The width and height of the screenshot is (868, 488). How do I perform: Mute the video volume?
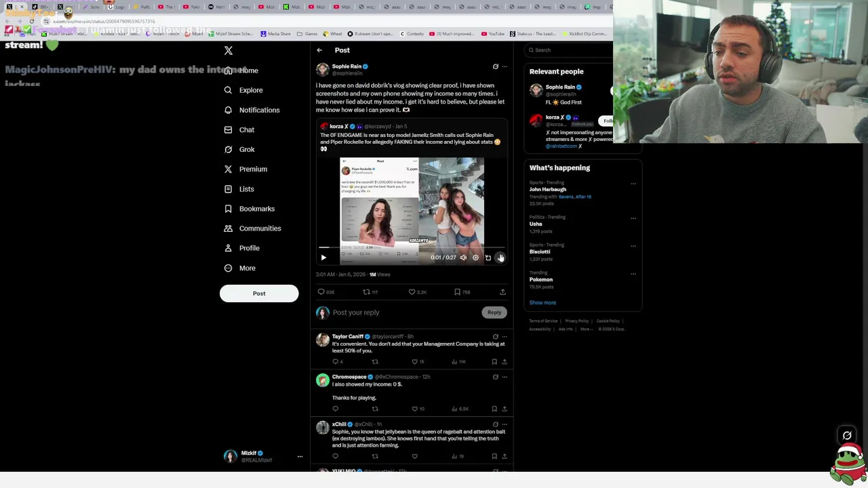pyautogui.click(x=463, y=258)
